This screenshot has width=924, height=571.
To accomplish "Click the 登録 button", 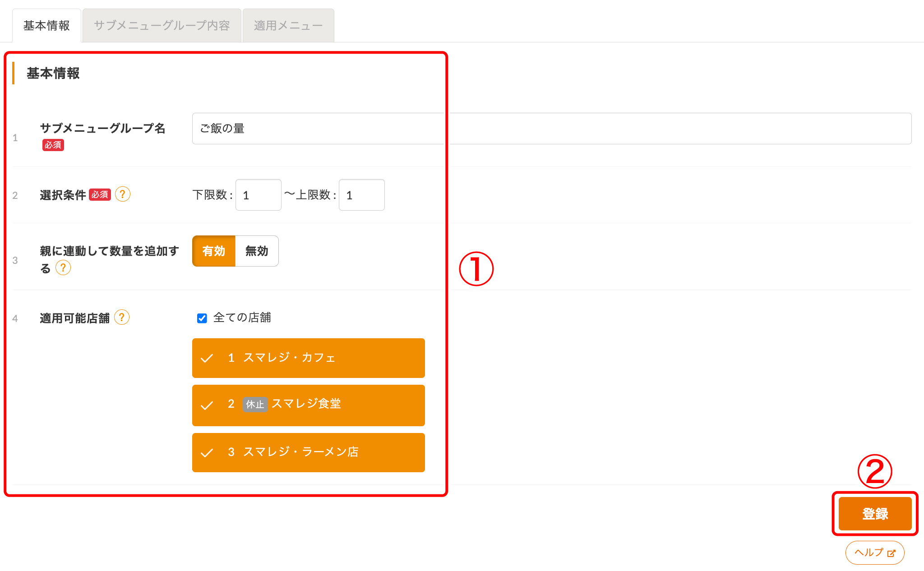I will [875, 514].
